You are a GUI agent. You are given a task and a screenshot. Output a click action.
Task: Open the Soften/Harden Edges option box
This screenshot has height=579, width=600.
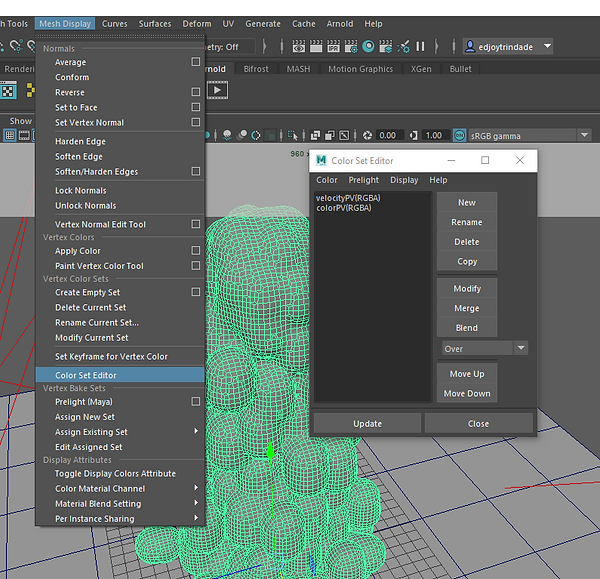(x=196, y=171)
